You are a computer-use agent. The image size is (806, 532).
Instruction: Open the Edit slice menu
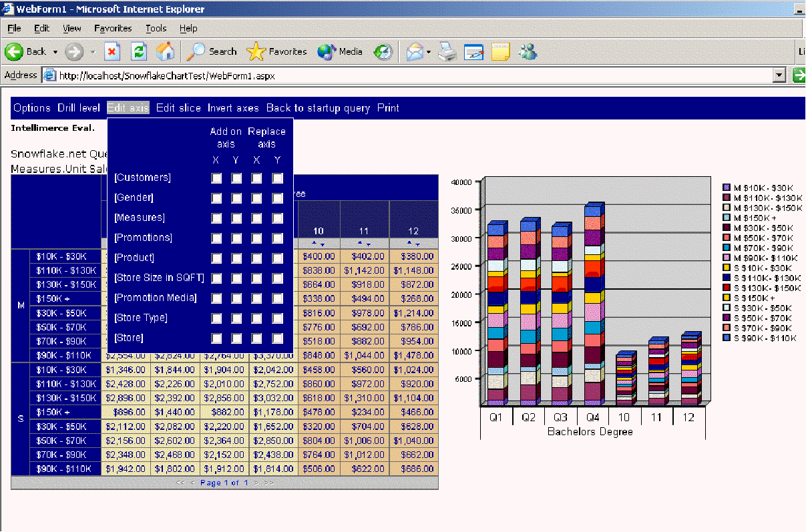pos(178,108)
